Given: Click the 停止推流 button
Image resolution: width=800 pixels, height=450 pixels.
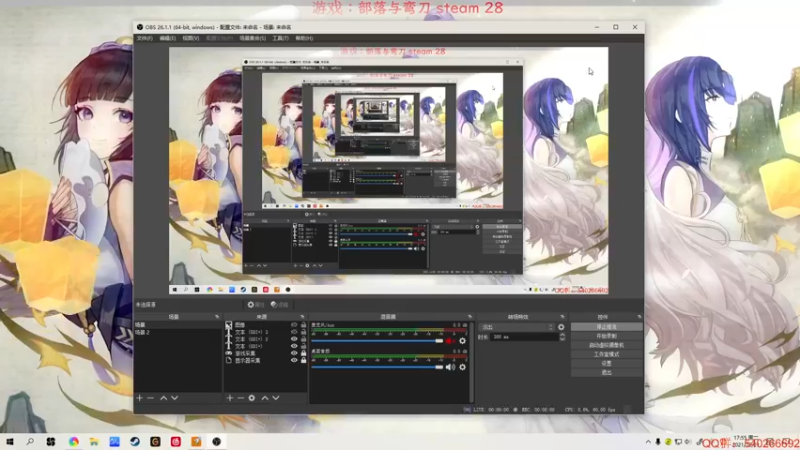Looking at the screenshot, I should (606, 327).
